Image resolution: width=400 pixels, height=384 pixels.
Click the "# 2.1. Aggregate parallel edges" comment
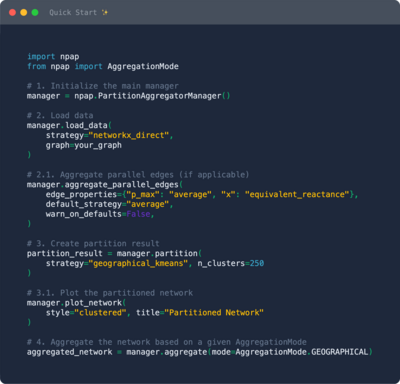(138, 175)
